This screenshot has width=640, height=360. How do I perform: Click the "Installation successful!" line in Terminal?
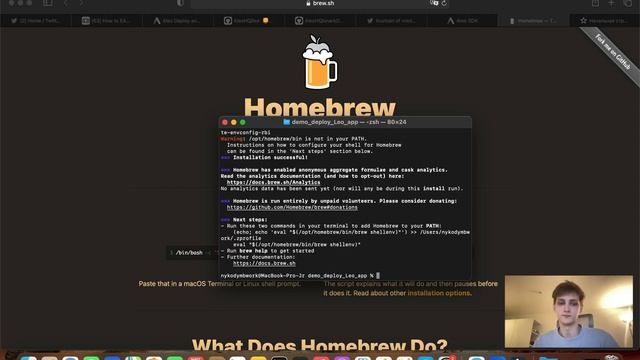(x=264, y=158)
